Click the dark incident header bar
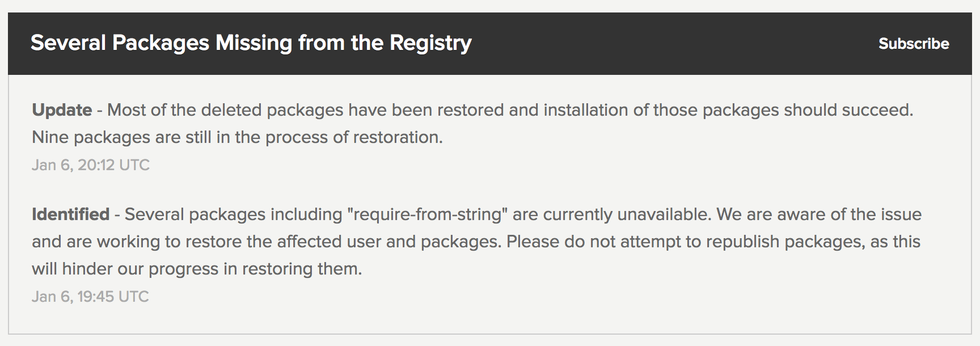 490,43
